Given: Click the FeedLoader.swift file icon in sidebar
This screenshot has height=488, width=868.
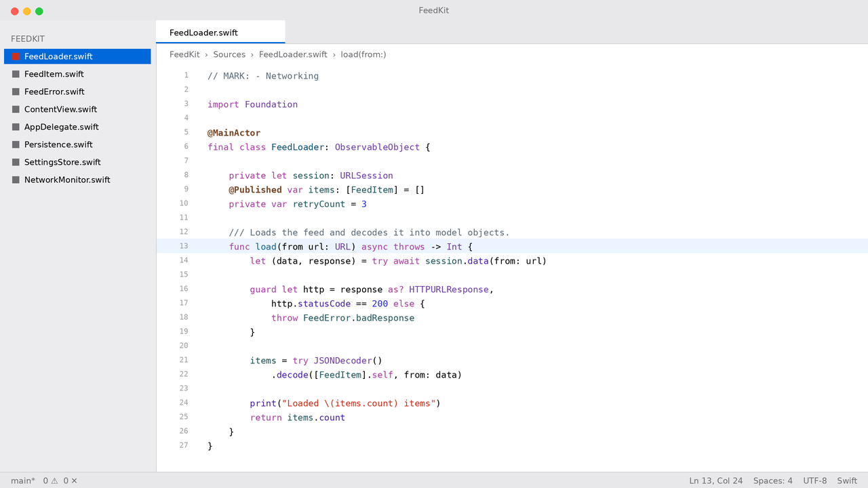Looking at the screenshot, I should pos(16,56).
